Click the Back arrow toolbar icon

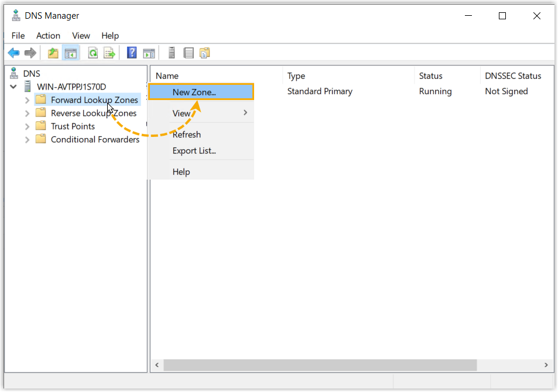click(13, 53)
